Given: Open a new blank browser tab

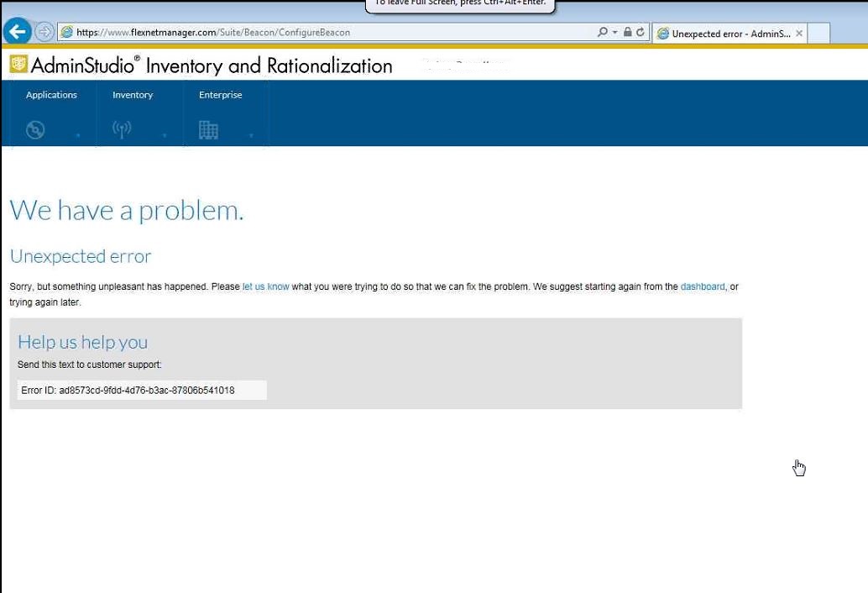Looking at the screenshot, I should [818, 34].
